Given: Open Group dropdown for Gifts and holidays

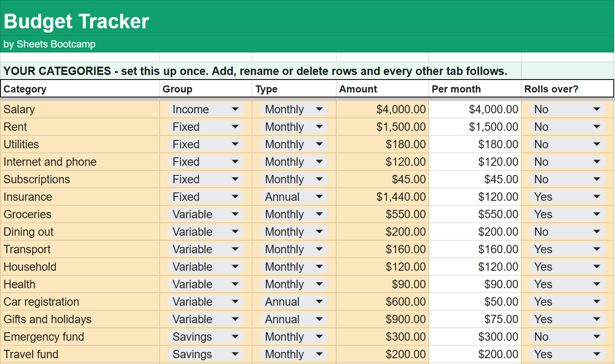Looking at the screenshot, I should [x=206, y=319].
